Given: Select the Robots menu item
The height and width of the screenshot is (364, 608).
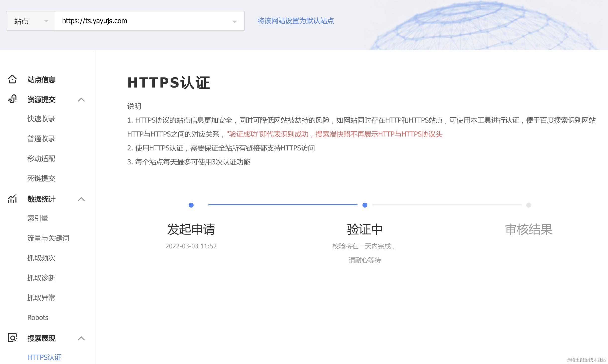Looking at the screenshot, I should coord(38,318).
